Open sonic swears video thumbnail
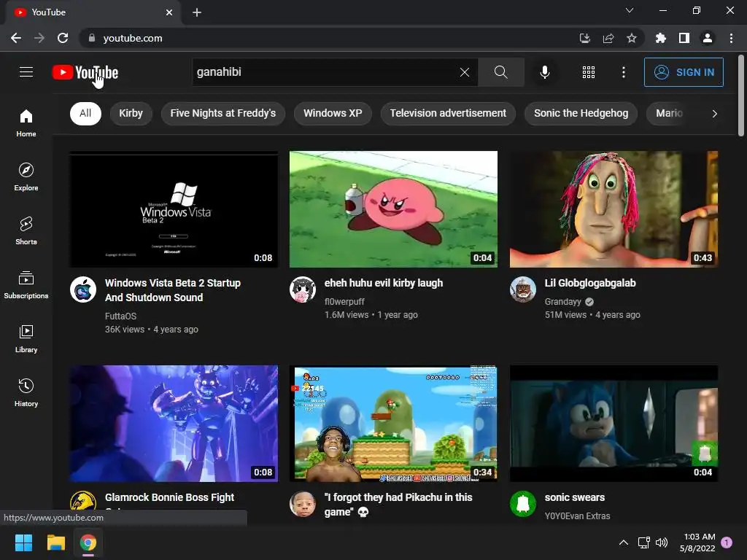The image size is (747, 560). [x=614, y=424]
